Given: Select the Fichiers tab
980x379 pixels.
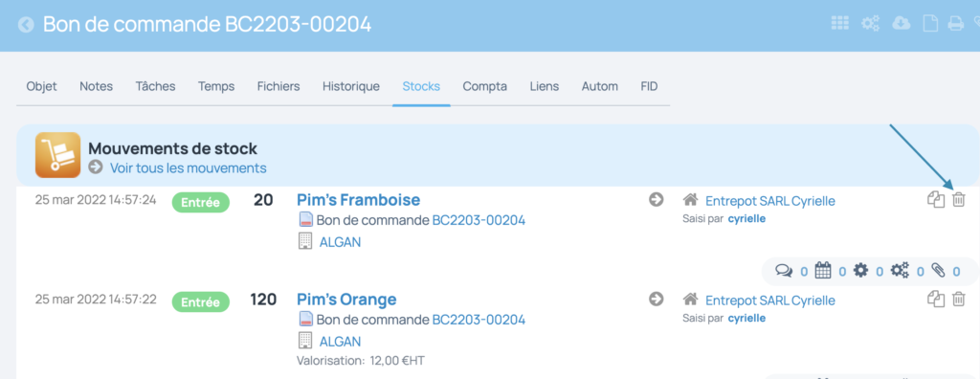Looking at the screenshot, I should click(278, 86).
